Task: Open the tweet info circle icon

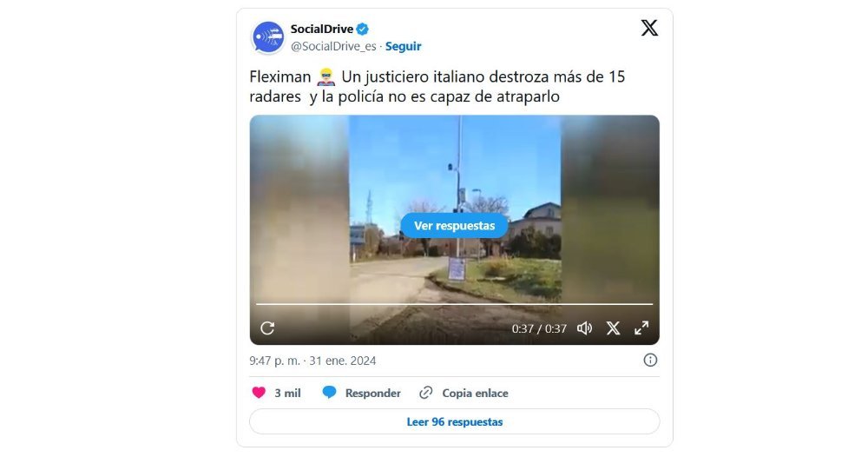Action: point(650,360)
